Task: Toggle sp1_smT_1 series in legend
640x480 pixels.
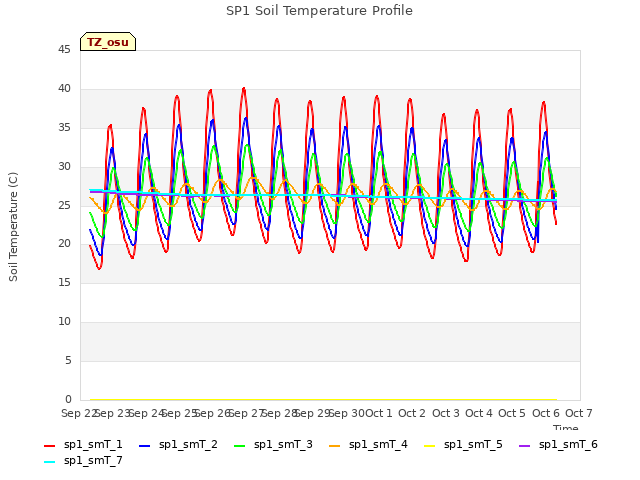Action: pos(83,444)
